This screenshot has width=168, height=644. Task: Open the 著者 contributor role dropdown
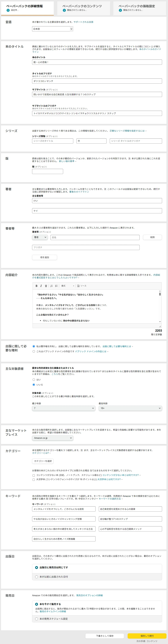(x=40, y=237)
